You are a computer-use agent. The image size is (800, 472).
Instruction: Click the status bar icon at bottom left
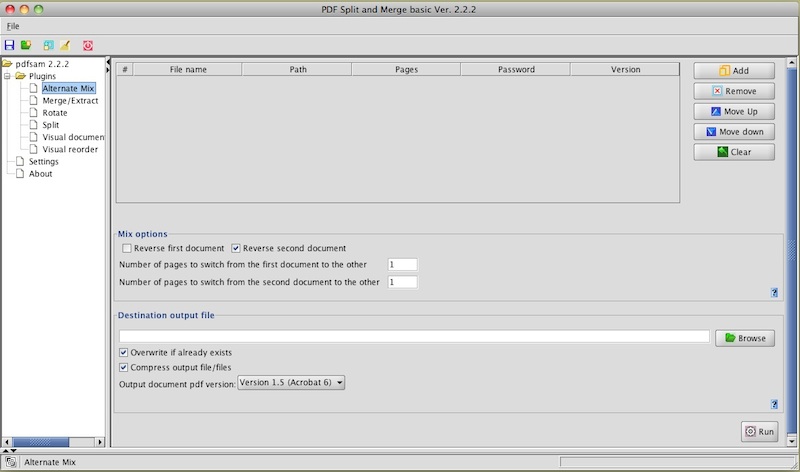pyautogui.click(x=10, y=462)
